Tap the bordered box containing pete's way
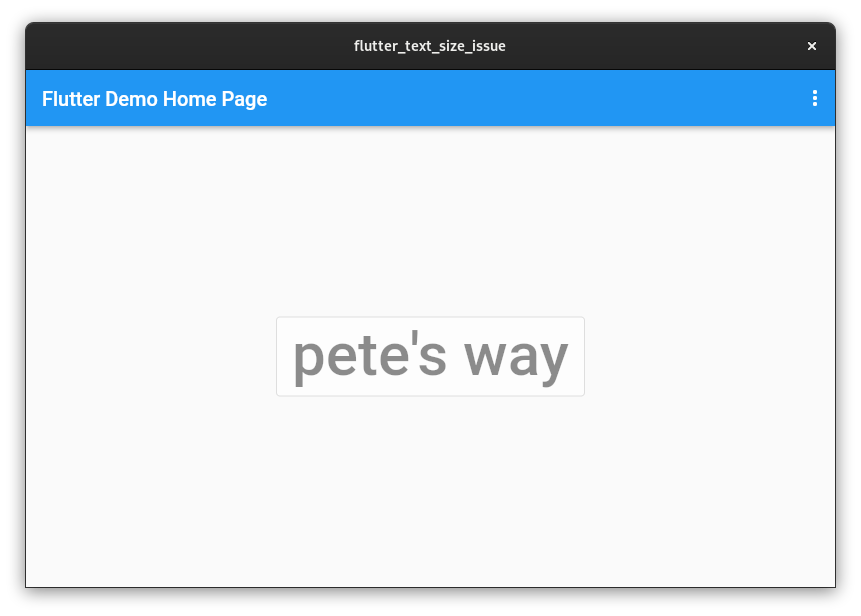The width and height of the screenshot is (861, 616). pos(430,356)
